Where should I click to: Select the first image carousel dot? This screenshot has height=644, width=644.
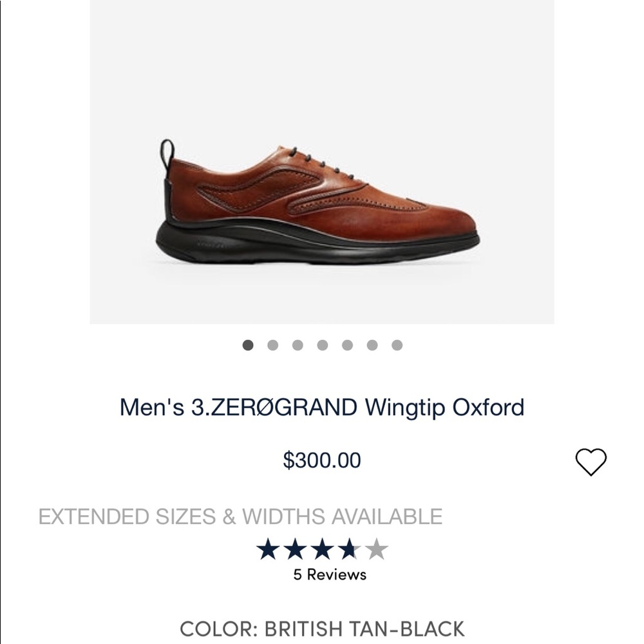click(x=247, y=346)
